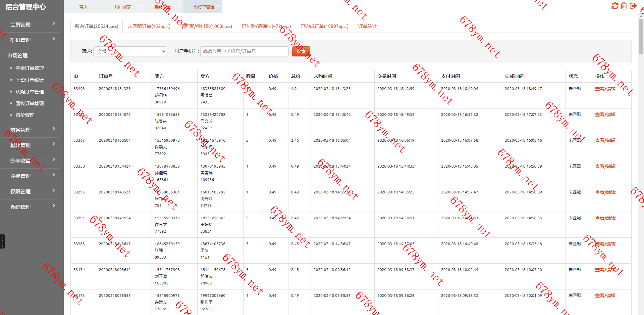Screen dimensions: 644x315
Task: Click the scrollbar up arrow
Action: coord(641,16)
